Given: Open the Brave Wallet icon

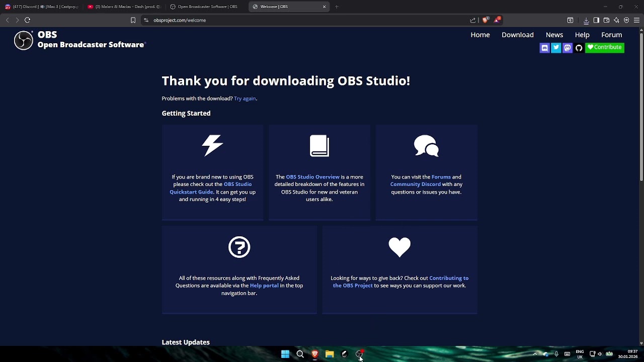Looking at the screenshot, I should [x=606, y=20].
